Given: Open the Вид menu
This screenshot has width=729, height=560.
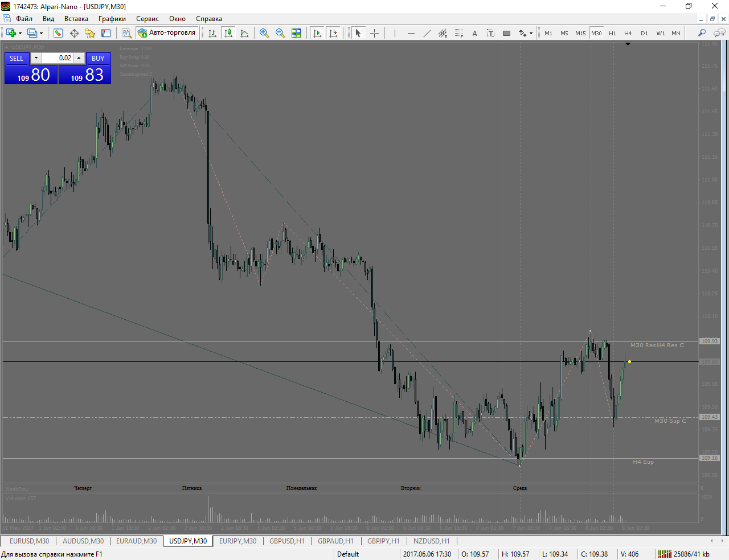Looking at the screenshot, I should pos(48,19).
